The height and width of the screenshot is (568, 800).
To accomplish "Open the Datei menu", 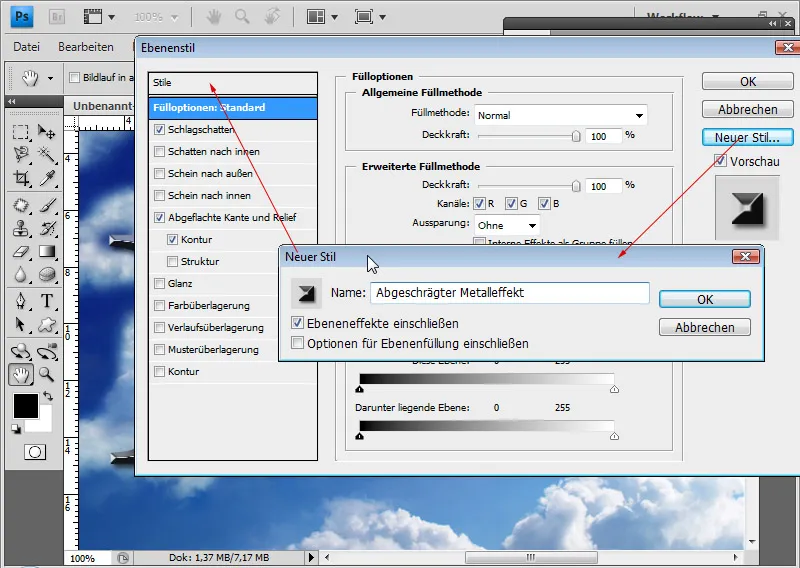I will point(27,47).
